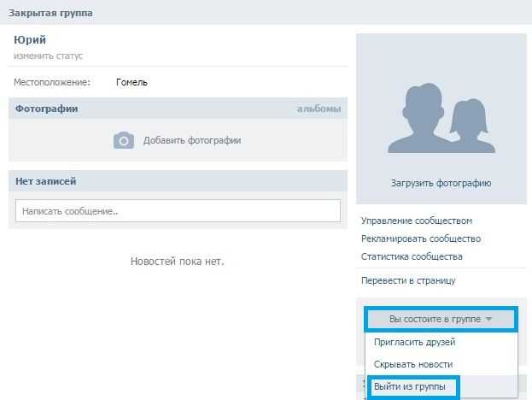The image size is (532, 400).
Task: Focus the 'Написать сообщение..' input field
Action: click(178, 211)
